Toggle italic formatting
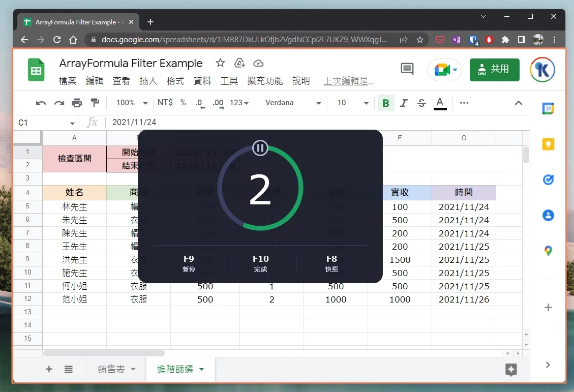 tap(404, 103)
